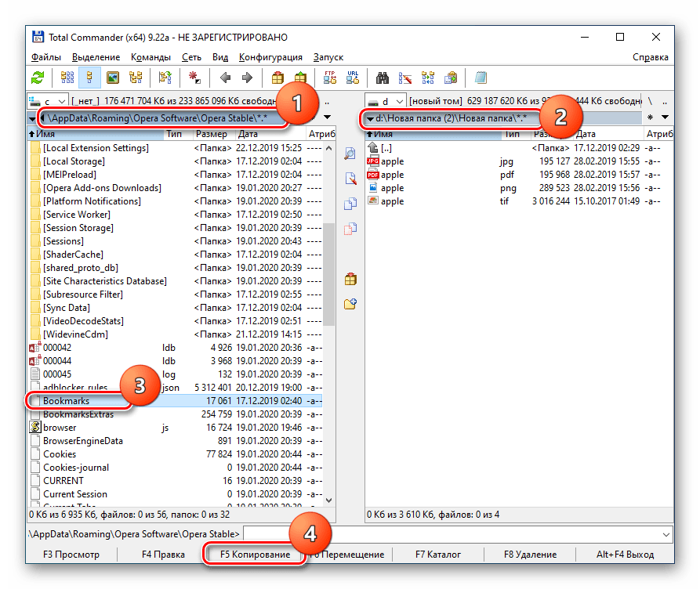Toggle the brief view mode button
The image size is (700, 589).
coord(67,78)
